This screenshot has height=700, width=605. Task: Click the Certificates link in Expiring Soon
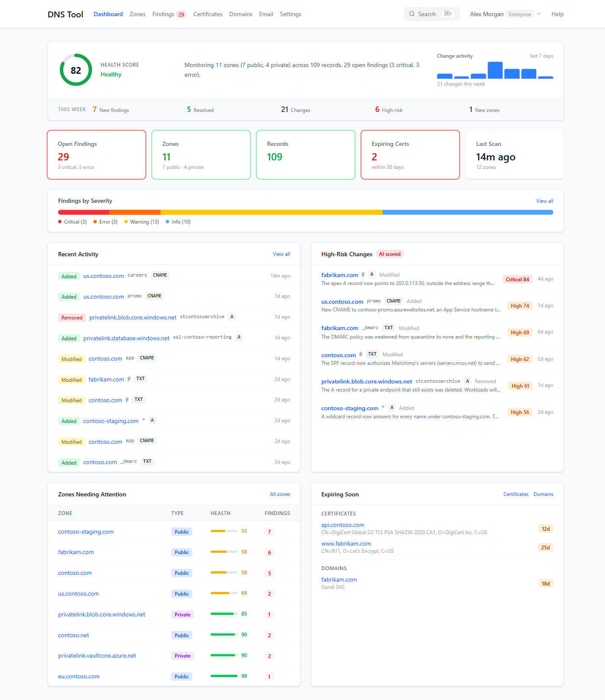(x=516, y=494)
